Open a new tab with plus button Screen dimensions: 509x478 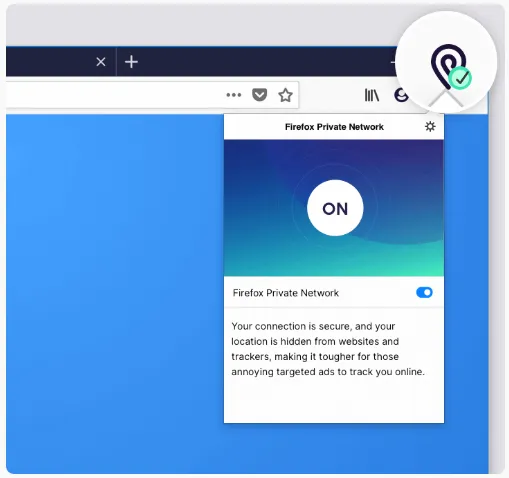131,62
